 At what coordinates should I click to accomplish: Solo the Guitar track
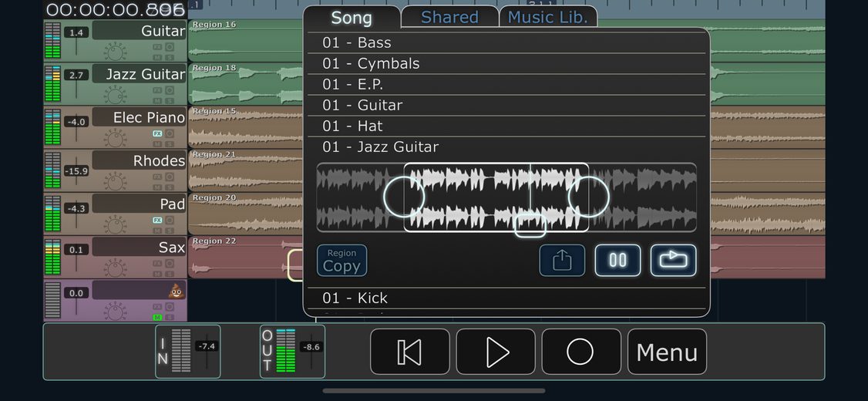pos(170,58)
